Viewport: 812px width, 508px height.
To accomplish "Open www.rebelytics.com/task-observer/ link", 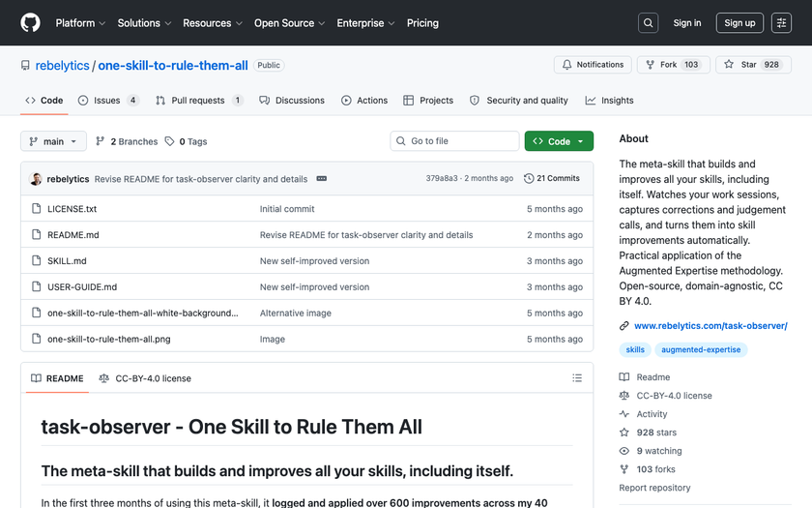I will 710,325.
